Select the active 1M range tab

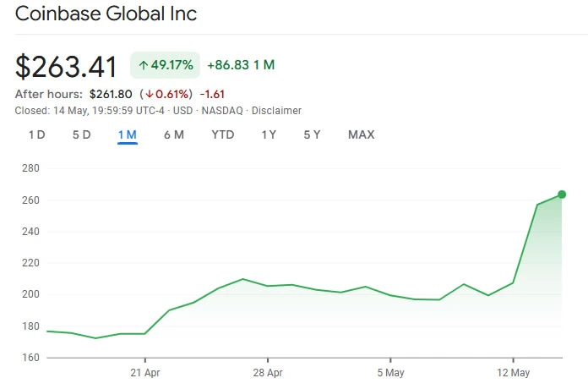pos(128,134)
